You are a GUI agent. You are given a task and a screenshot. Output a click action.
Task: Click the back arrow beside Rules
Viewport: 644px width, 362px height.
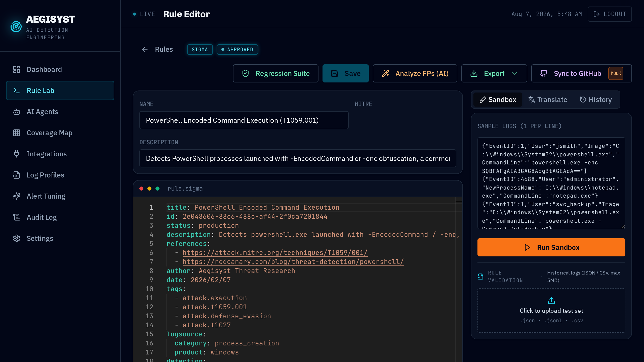coord(145,49)
